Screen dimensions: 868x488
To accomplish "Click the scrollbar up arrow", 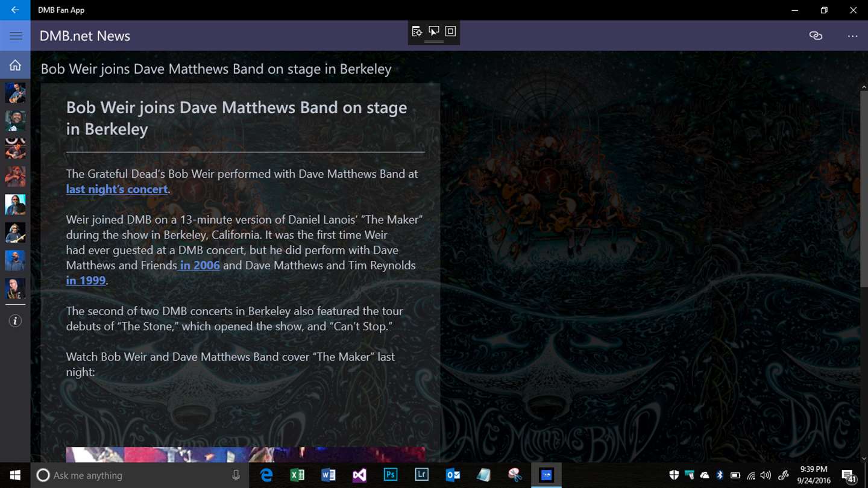I will [863, 87].
